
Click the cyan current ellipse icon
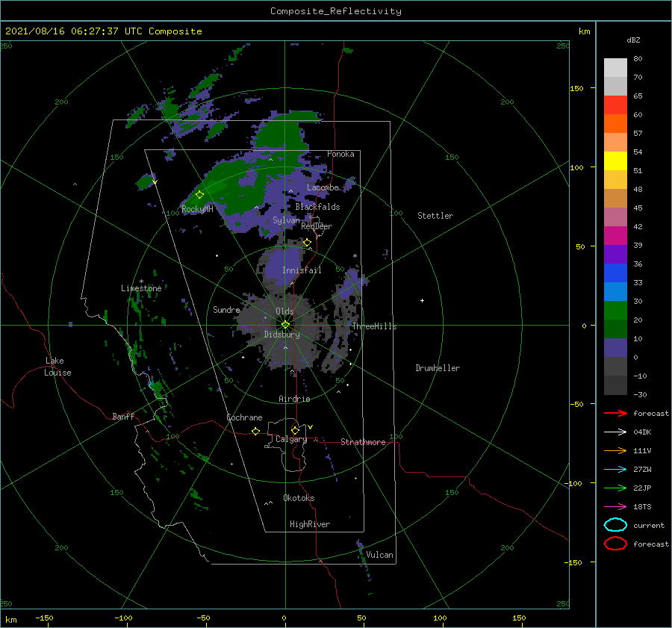tap(615, 525)
